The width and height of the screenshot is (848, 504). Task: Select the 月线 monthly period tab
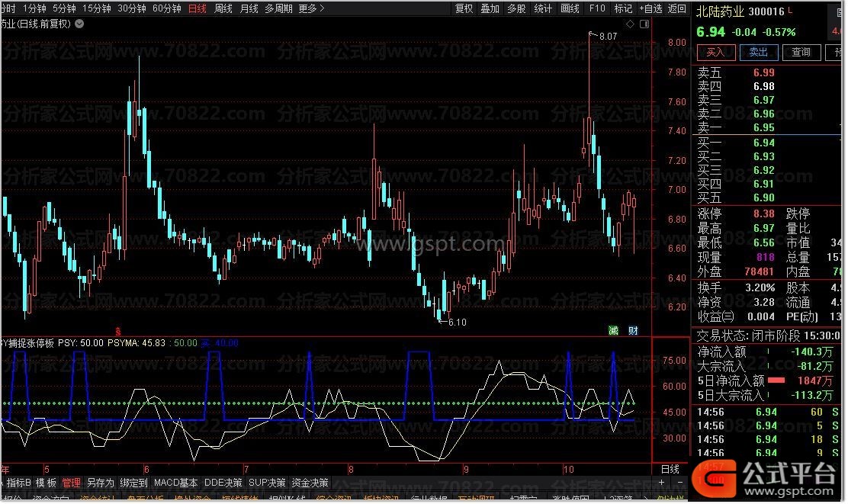pyautogui.click(x=249, y=8)
